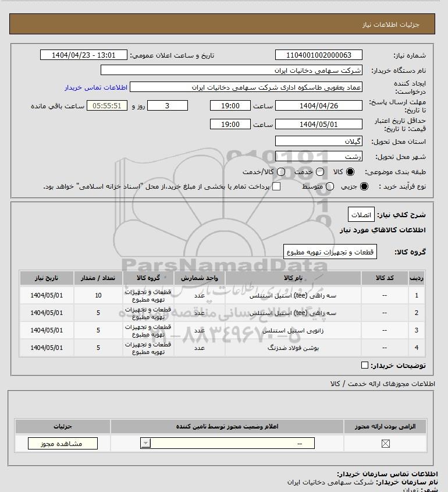The image size is (448, 492).
Task: Open the اطلاعات تماس خریدار link
Action: [x=96, y=87]
